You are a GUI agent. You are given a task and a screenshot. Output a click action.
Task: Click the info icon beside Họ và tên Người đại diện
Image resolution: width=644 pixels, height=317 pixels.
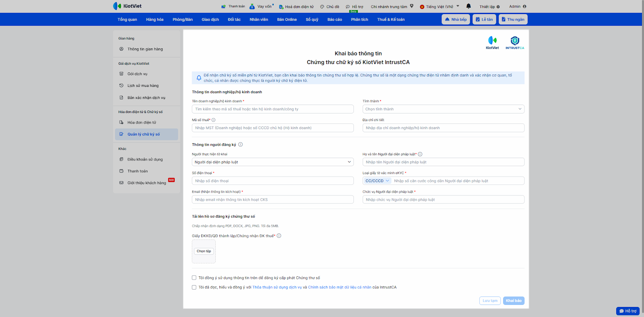tap(420, 154)
